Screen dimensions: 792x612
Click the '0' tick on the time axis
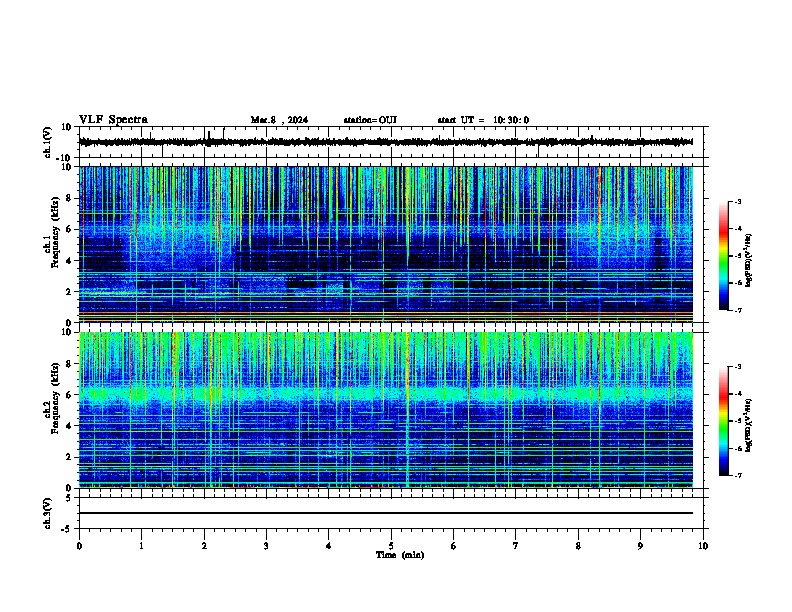coord(79,546)
